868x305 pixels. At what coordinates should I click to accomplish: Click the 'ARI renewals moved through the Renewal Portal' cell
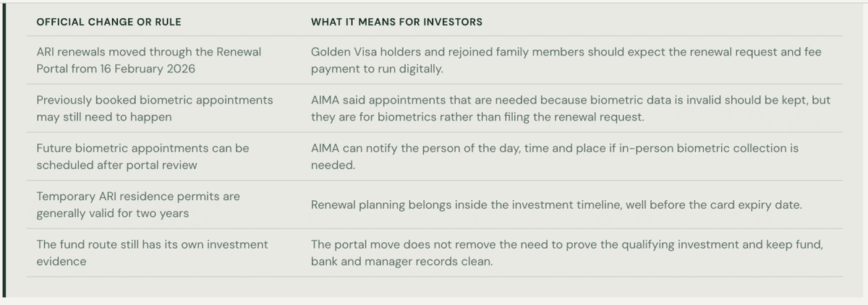149,60
